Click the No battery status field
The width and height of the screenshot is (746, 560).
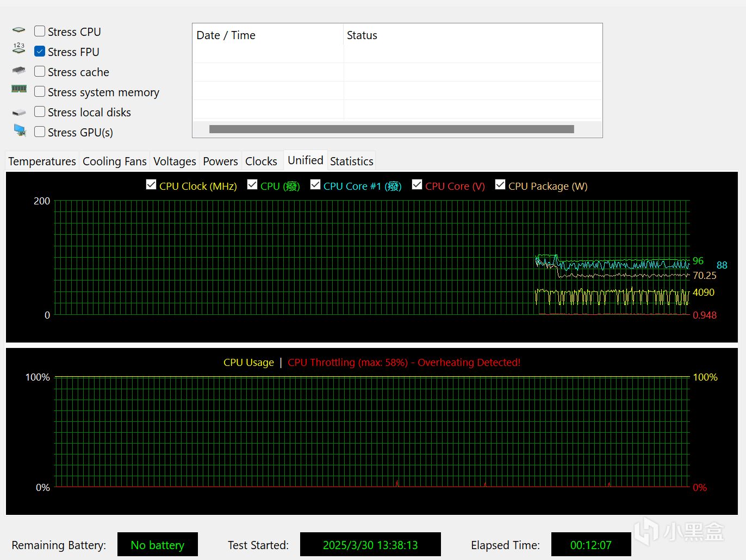click(158, 545)
